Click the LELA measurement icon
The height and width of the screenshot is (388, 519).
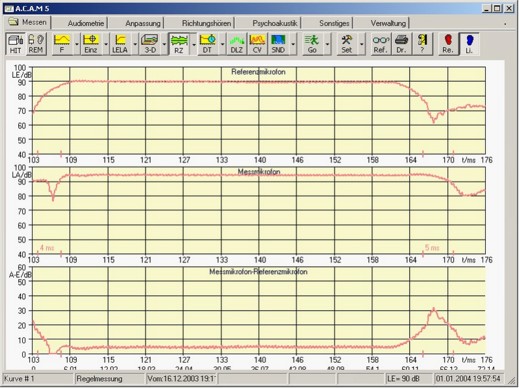[x=120, y=44]
